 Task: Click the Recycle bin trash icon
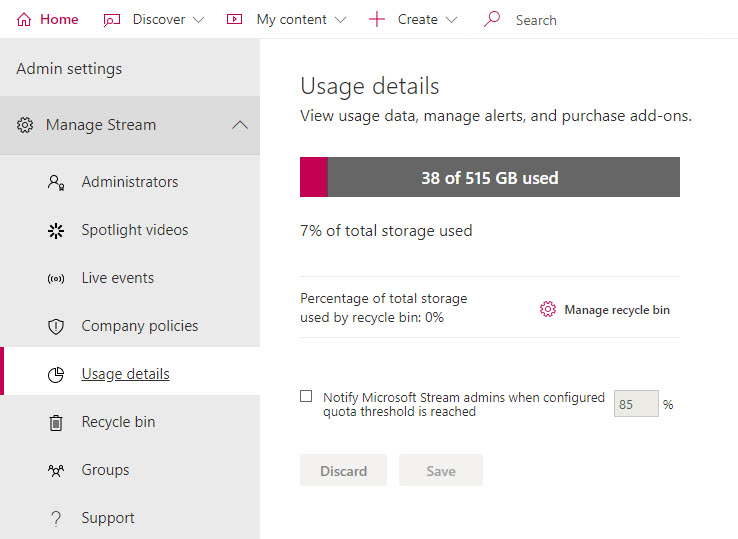click(56, 422)
